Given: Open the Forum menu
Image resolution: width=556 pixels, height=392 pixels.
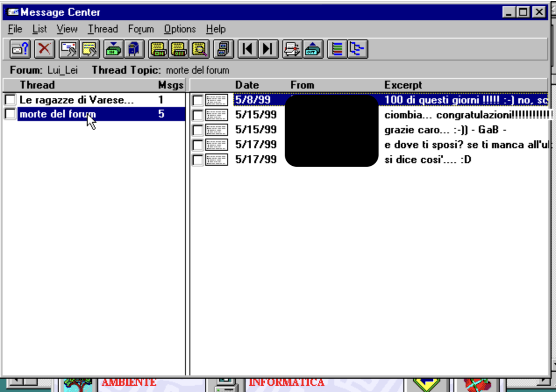Looking at the screenshot, I should (x=141, y=29).
